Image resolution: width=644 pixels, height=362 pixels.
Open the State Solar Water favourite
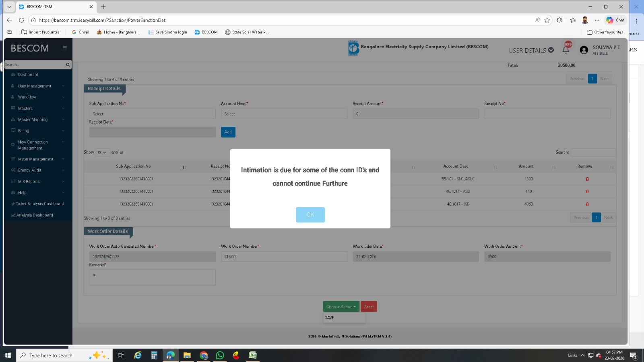click(247, 32)
